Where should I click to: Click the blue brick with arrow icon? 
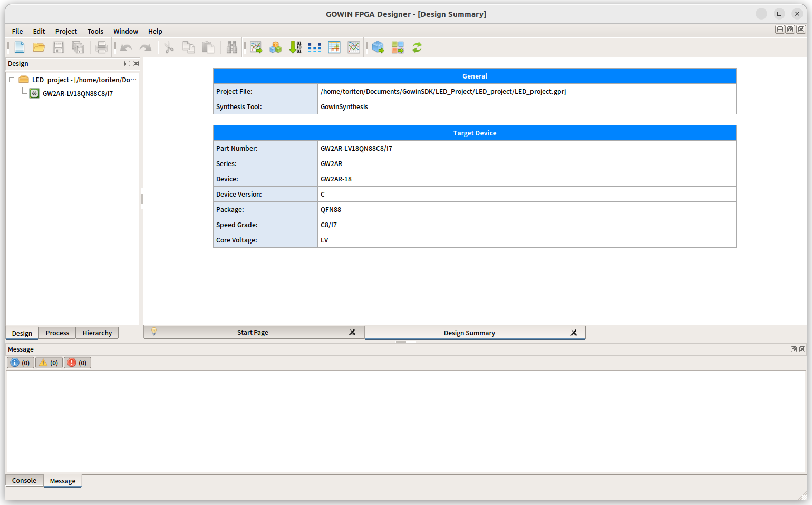pyautogui.click(x=378, y=47)
